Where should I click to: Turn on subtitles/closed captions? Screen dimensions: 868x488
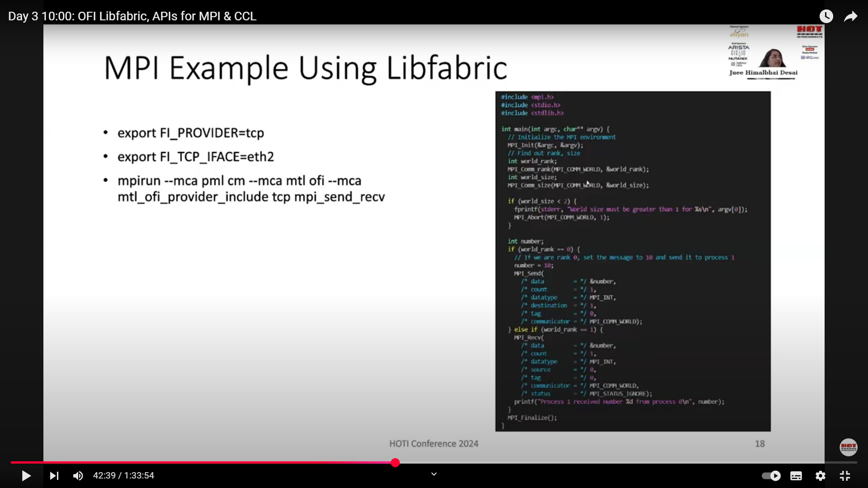click(x=796, y=475)
